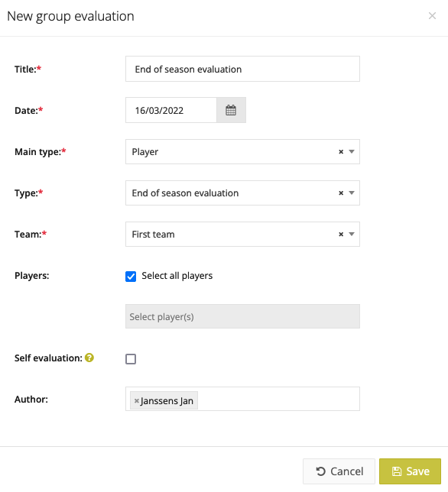Expand the Type dropdown arrow
Viewport: 448px width, 492px height.
pos(352,193)
